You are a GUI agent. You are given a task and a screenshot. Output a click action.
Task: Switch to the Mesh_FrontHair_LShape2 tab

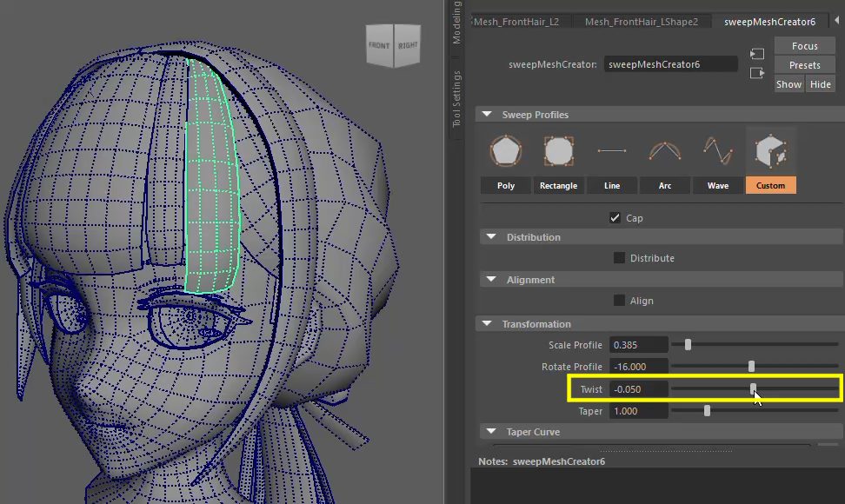[x=641, y=22]
